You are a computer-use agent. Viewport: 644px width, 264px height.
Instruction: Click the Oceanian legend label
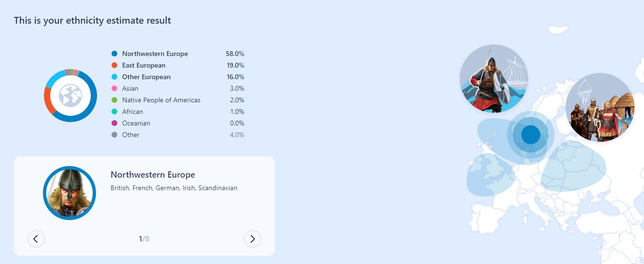click(136, 123)
